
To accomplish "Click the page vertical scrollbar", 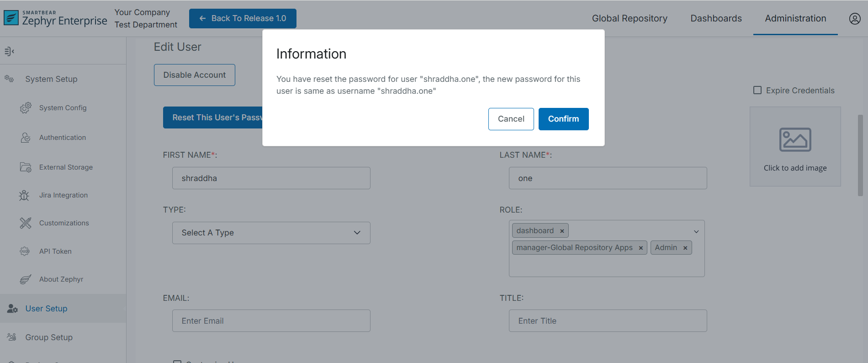I will pos(860,155).
